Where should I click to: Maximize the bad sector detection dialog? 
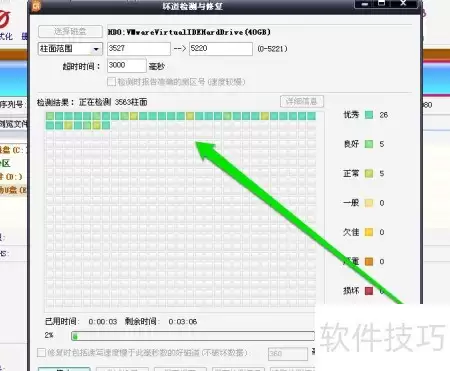point(382,4)
